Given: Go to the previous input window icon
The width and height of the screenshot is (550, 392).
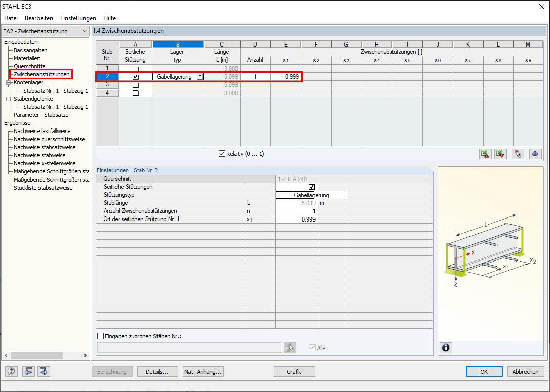Looking at the screenshot, I should [28, 371].
